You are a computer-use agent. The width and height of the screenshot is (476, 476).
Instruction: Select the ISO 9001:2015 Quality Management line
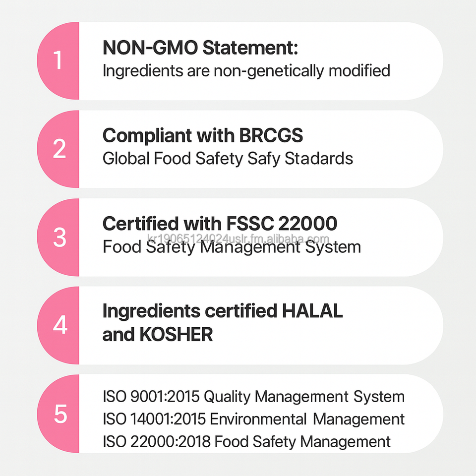click(x=253, y=397)
